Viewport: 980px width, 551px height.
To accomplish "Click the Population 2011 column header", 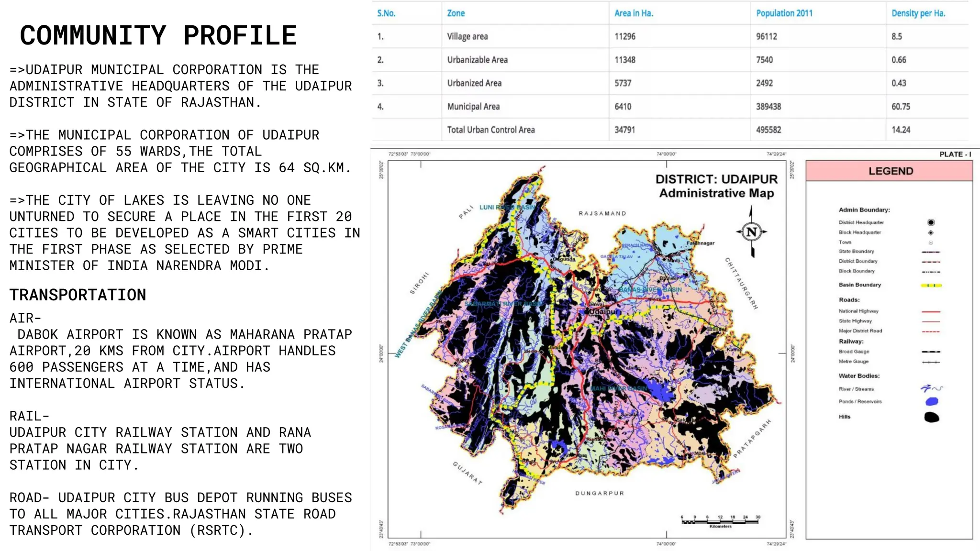I will [x=784, y=13].
